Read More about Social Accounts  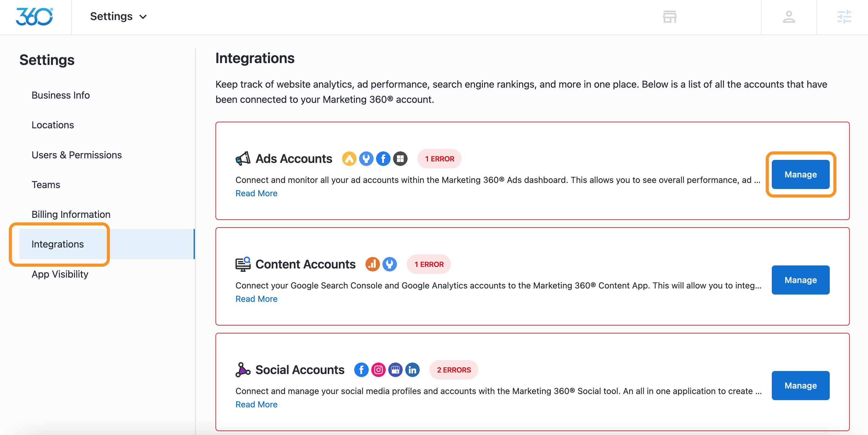click(256, 404)
